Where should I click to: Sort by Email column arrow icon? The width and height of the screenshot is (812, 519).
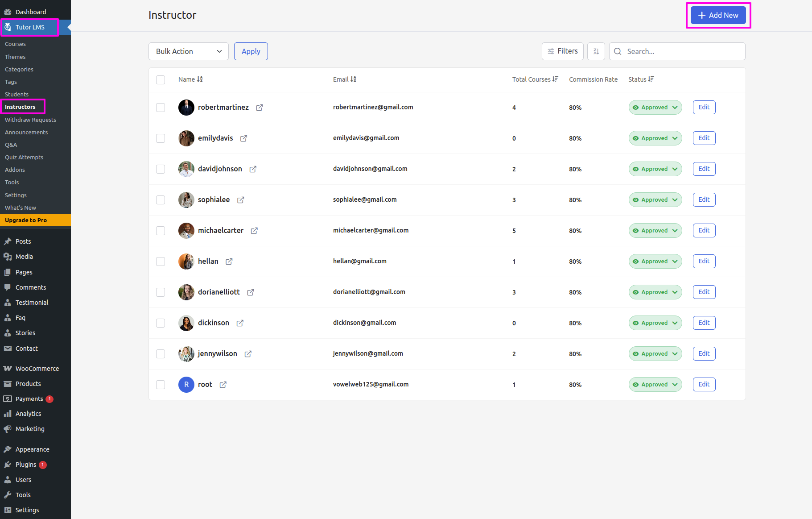tap(353, 79)
